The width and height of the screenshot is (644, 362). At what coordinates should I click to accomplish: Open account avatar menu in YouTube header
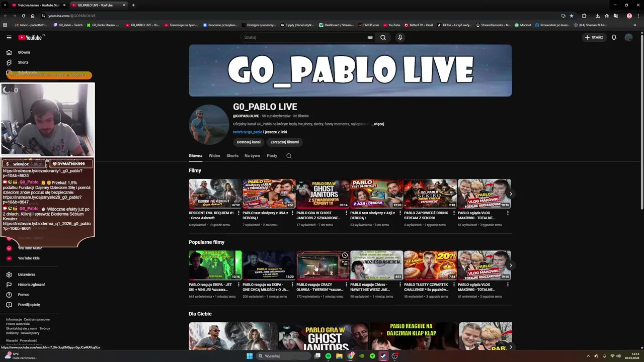pyautogui.click(x=628, y=37)
